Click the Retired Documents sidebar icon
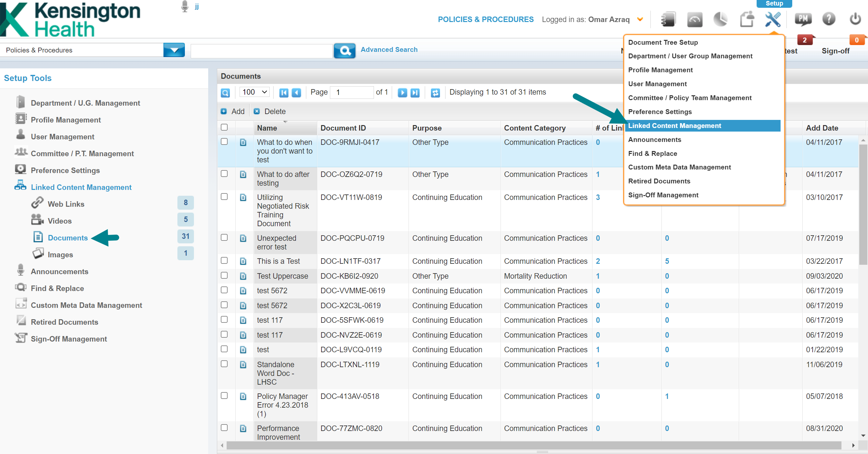 (21, 320)
